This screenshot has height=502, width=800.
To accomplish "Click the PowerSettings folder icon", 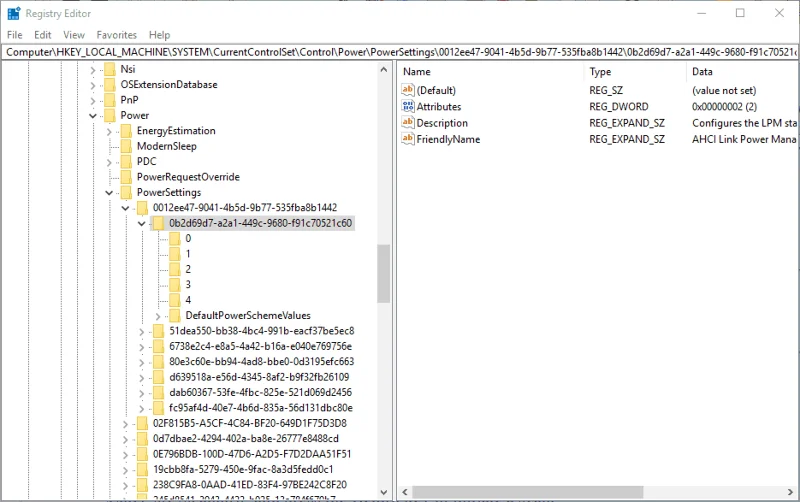I will (x=126, y=192).
